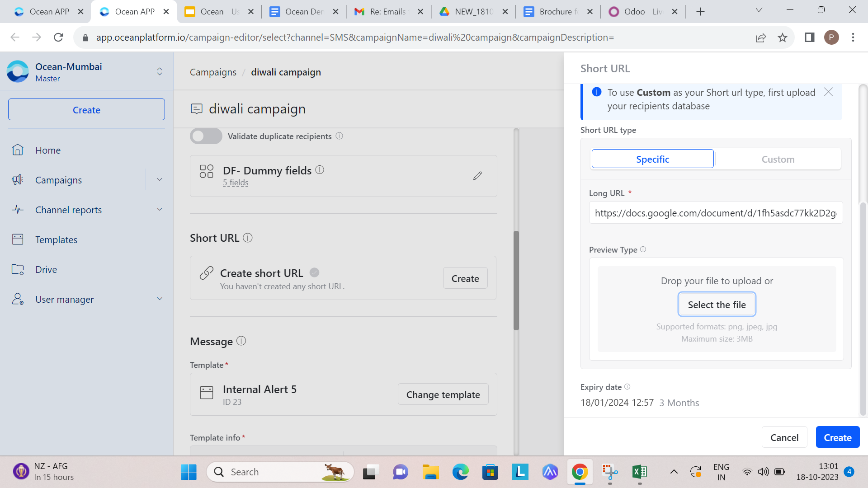Open the browser side panel icon
The width and height of the screenshot is (868, 488).
pyautogui.click(x=809, y=38)
